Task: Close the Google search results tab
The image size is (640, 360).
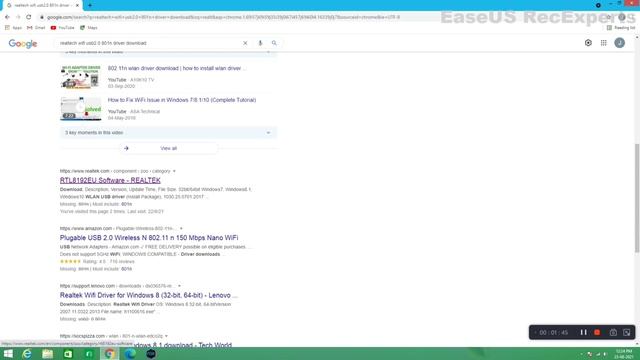Action: click(x=78, y=5)
